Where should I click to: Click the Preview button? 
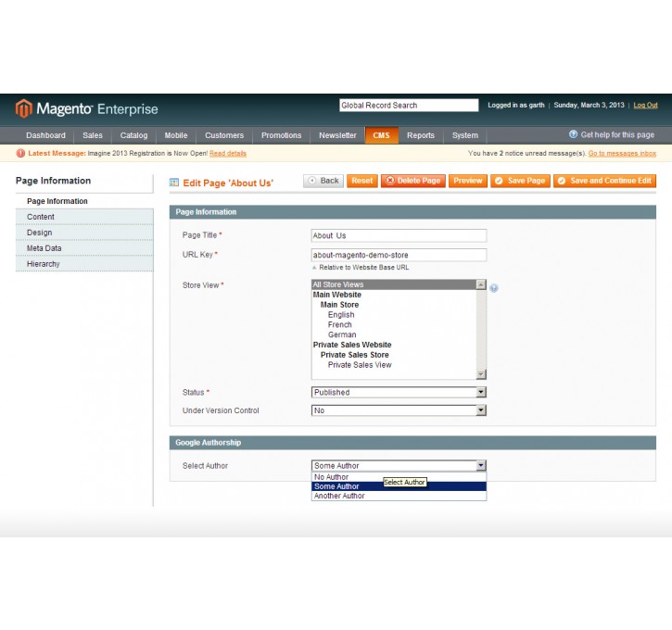point(468,181)
